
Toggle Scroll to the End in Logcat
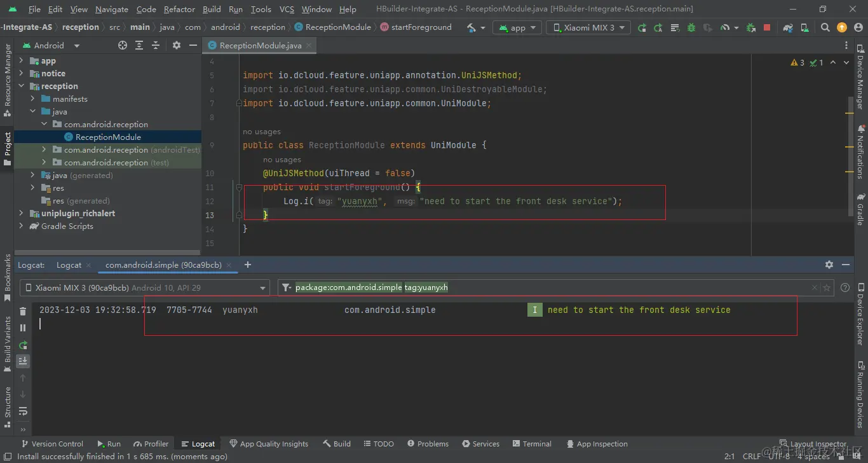click(x=23, y=361)
